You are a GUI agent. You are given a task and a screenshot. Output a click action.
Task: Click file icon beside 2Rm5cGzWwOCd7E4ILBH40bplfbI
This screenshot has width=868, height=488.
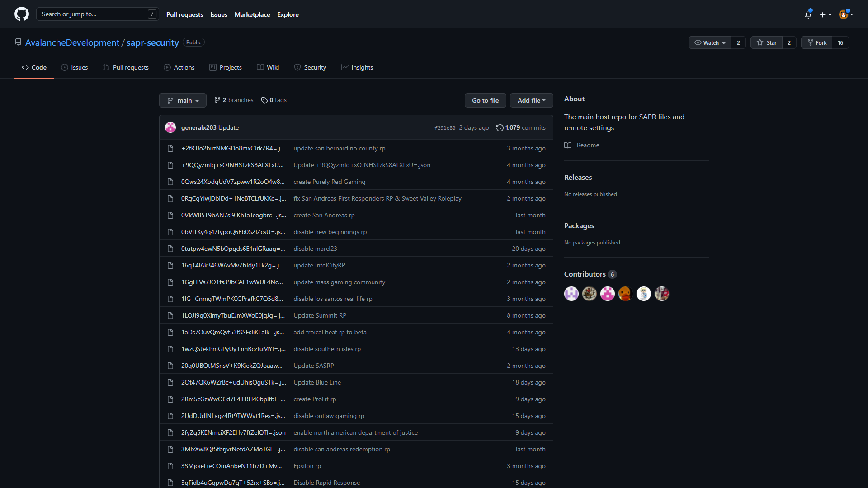pos(170,399)
